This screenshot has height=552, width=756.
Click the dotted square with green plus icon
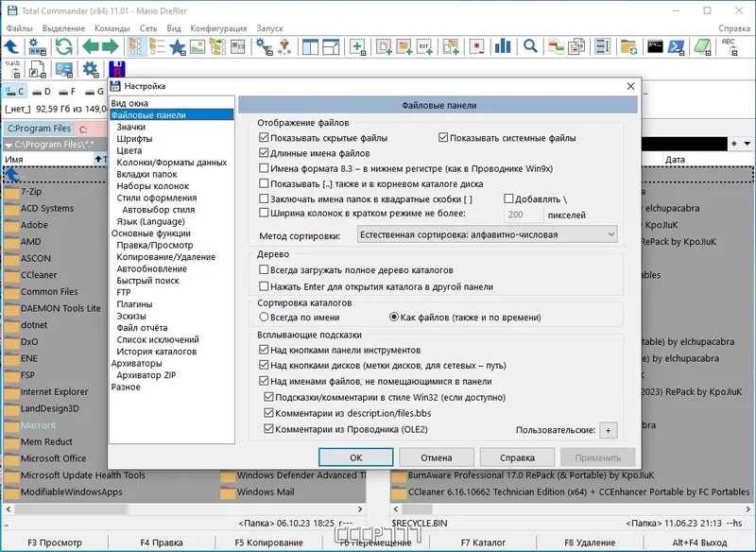tap(357, 46)
